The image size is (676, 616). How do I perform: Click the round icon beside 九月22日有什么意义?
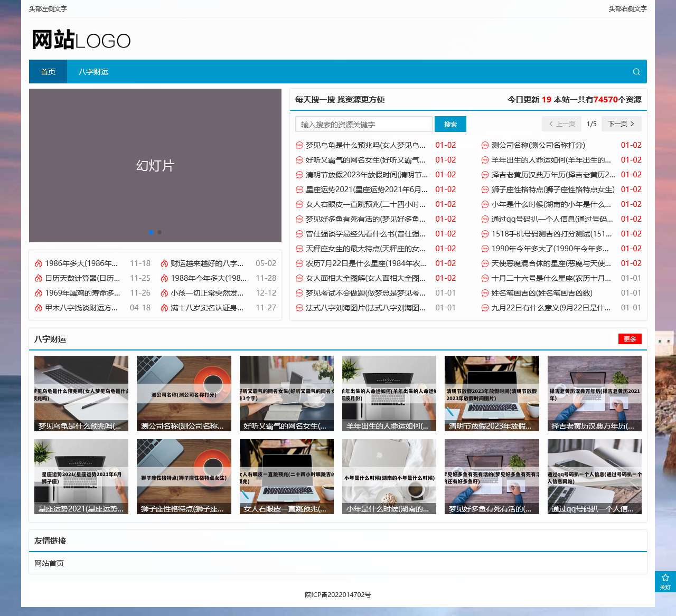(x=485, y=308)
